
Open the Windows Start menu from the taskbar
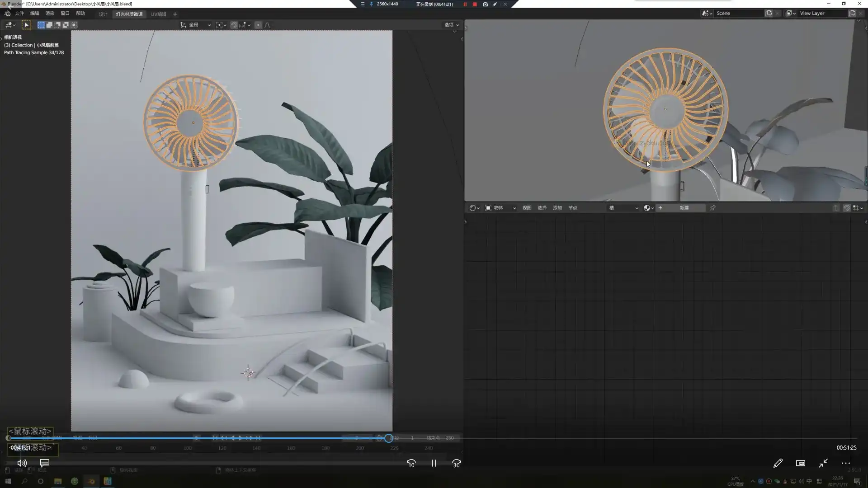(7, 481)
